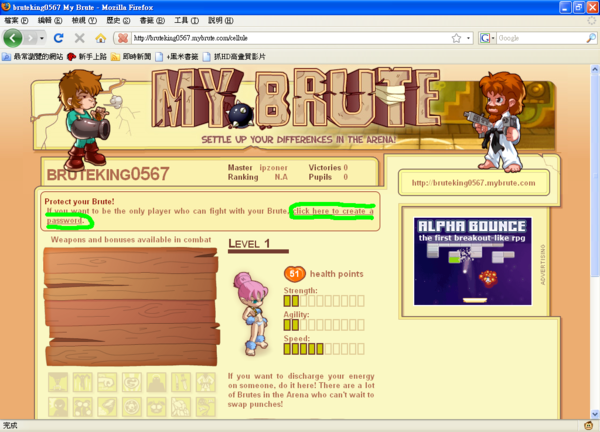600x432 pixels.
Task: Click the bruteking0567.mybrute.com link
Action: [x=473, y=183]
